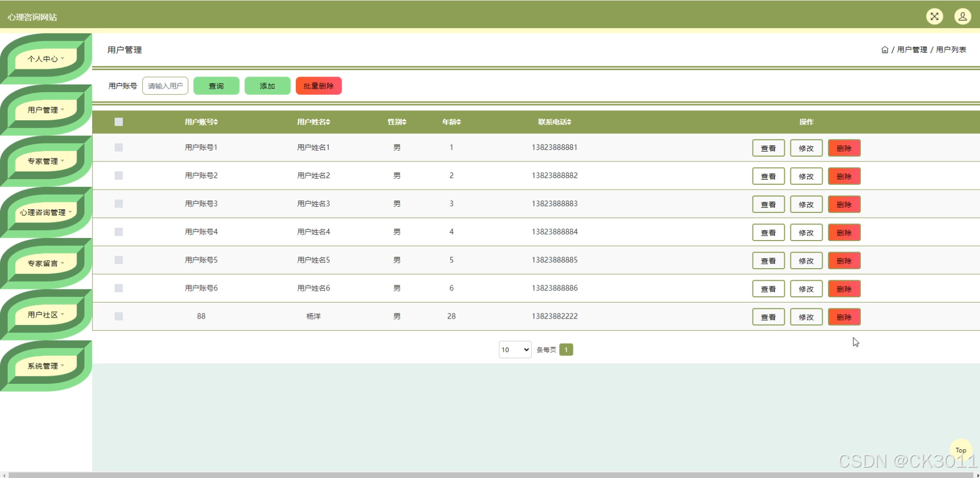Image resolution: width=980 pixels, height=478 pixels.
Task: Open the page size dropdown showing 10
Action: tap(515, 349)
